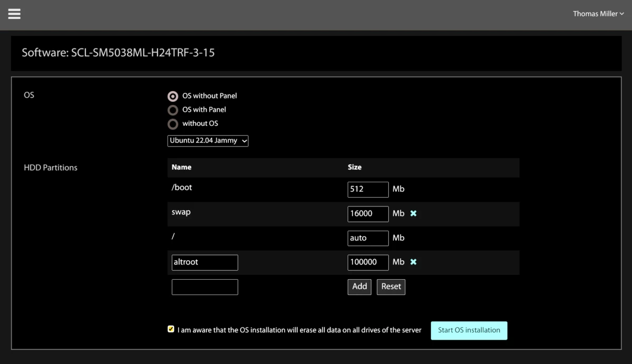Start OS installation
The height and width of the screenshot is (364, 632).
tap(469, 330)
